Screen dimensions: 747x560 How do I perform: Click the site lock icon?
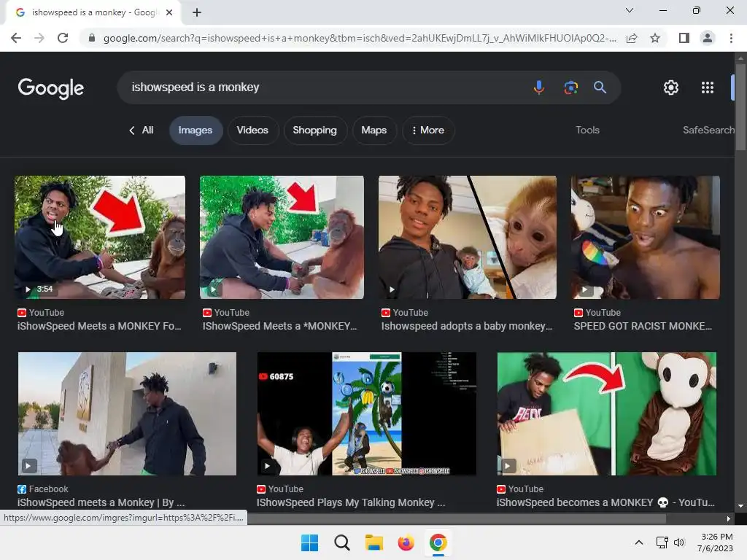[92, 38]
